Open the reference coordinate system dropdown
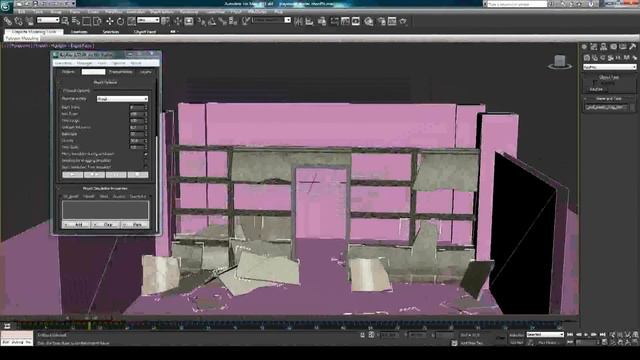The image size is (640, 360). coord(148,20)
